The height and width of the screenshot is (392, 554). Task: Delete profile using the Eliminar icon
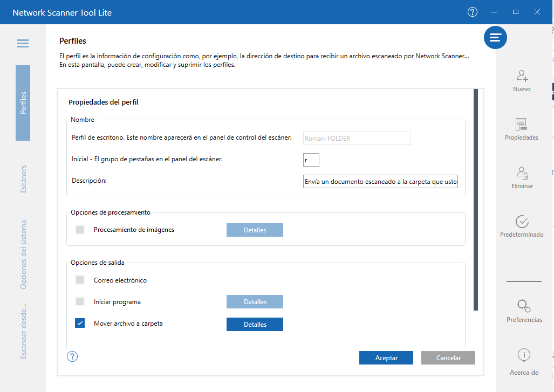(522, 177)
